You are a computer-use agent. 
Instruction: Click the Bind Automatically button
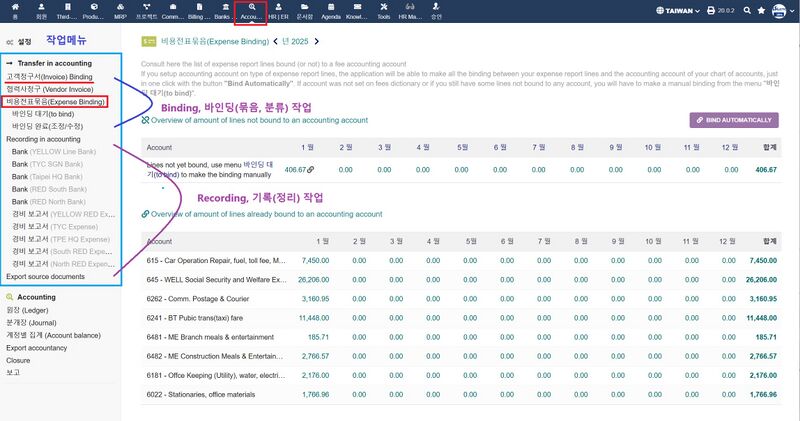tap(733, 120)
